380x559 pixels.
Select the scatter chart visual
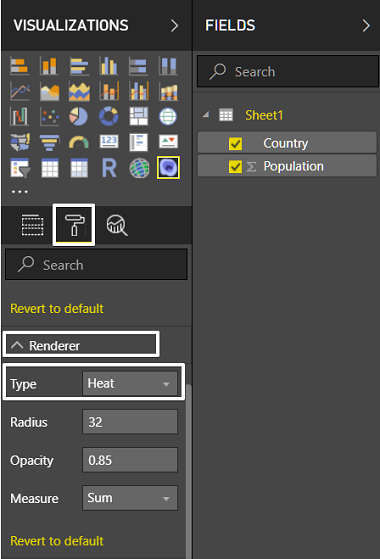49,117
